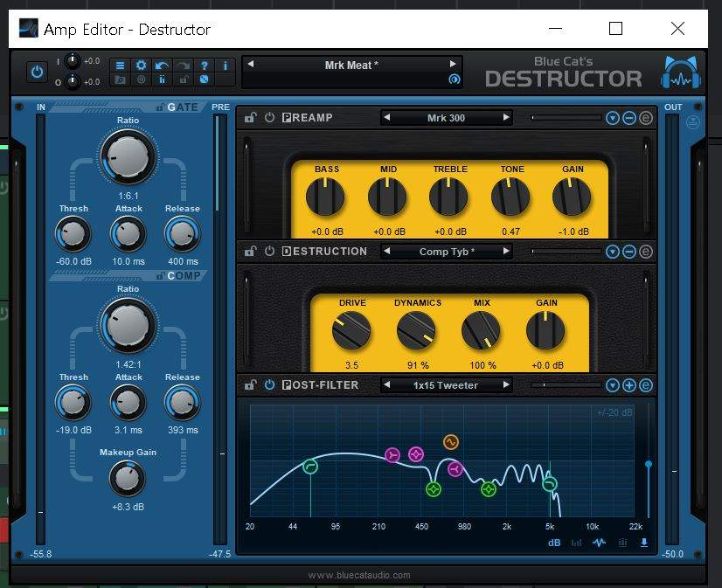The image size is (722, 588).
Task: Collapse DESTRUCTION section with minus icon
Action: pyautogui.click(x=629, y=252)
